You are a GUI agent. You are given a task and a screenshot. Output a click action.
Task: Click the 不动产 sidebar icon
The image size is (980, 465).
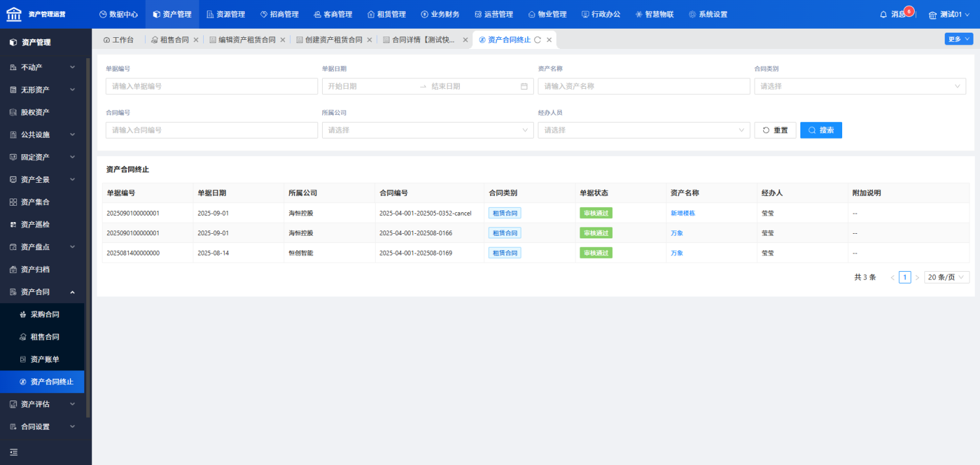tap(14, 67)
